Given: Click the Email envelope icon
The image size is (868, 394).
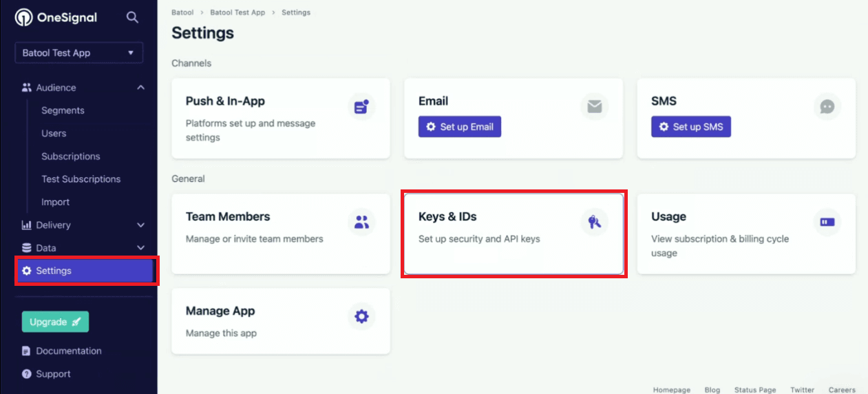Looking at the screenshot, I should point(594,107).
